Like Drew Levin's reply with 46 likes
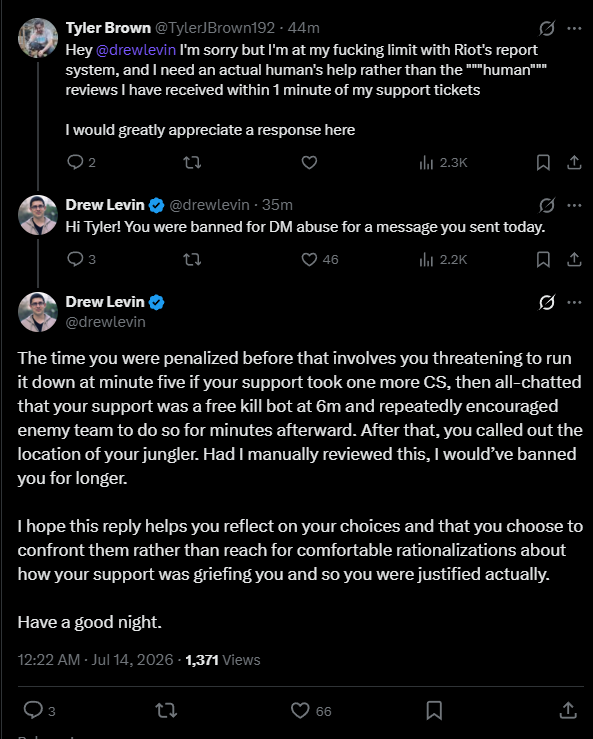 309,259
